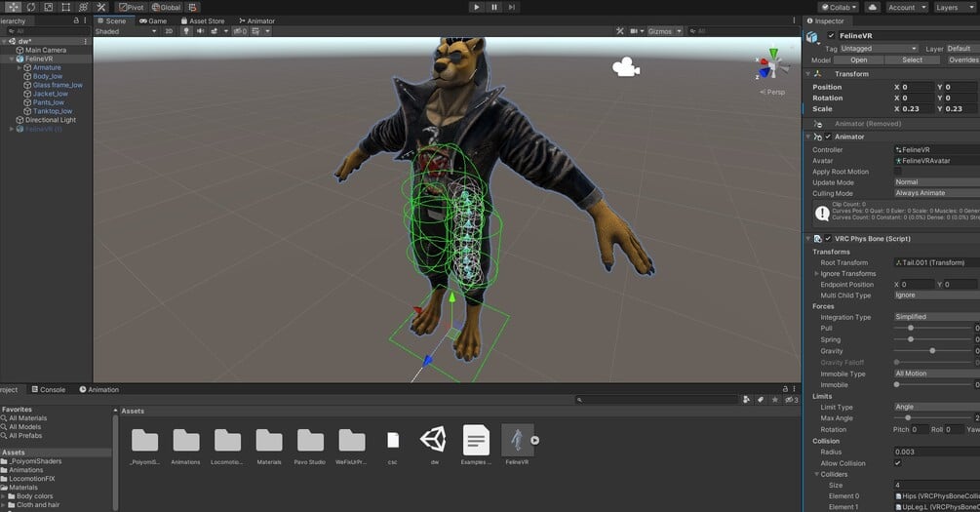Select the Scale tool
Image resolution: width=980 pixels, height=512 pixels.
coord(48,8)
